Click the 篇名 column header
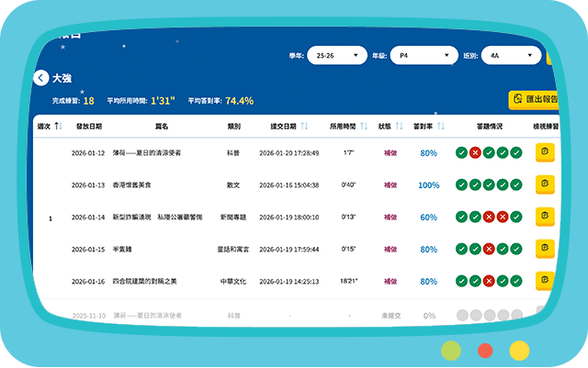Screen dimensions: 588x368 click(162, 127)
